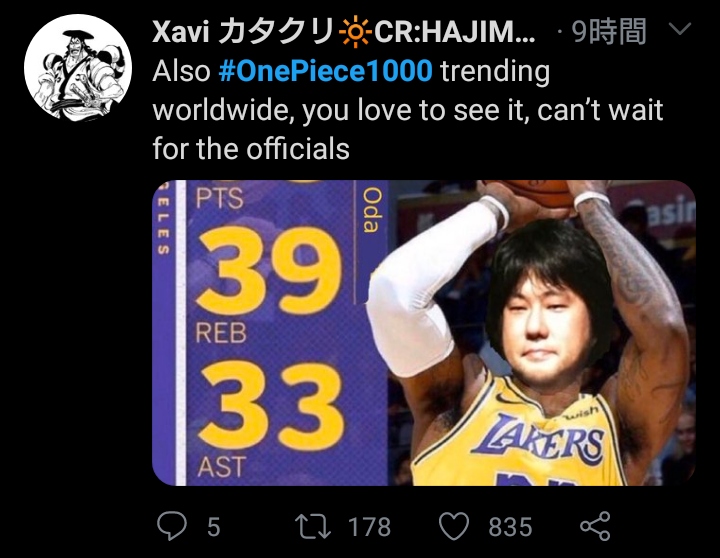
Task: Open the share icon options
Action: 595,526
